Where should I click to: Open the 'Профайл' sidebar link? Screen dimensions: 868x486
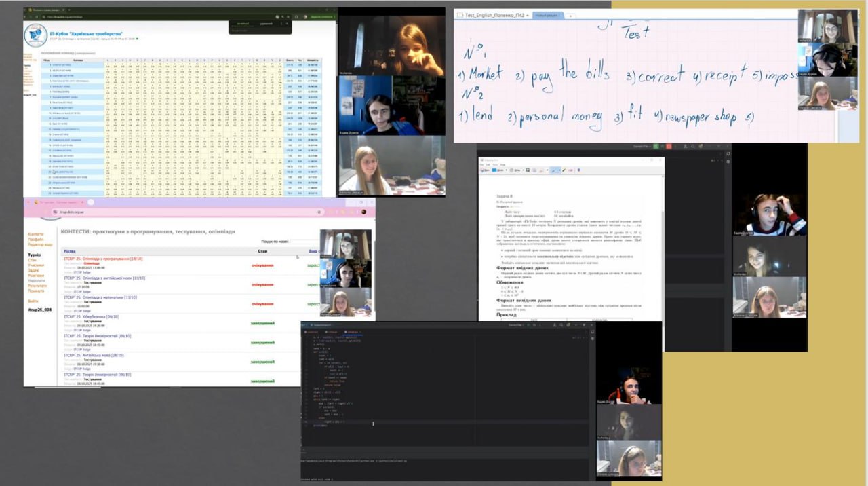(x=35, y=240)
